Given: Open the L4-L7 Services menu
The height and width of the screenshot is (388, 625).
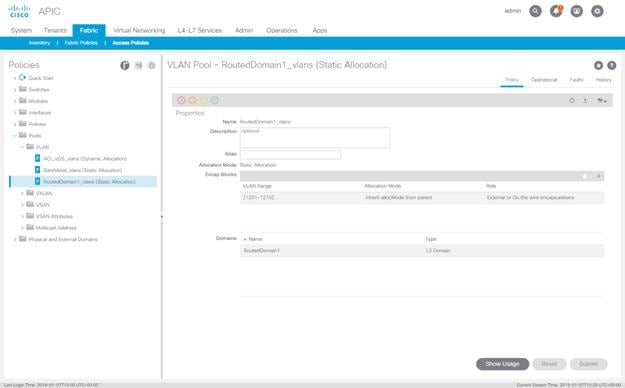Looking at the screenshot, I should tap(200, 30).
